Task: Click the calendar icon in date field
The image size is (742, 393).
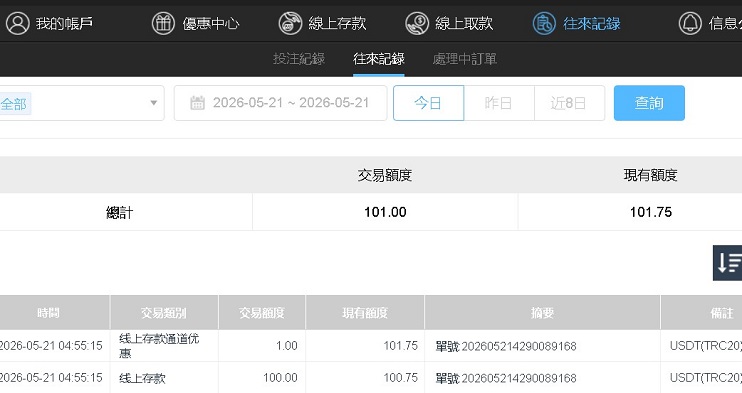Action: click(197, 103)
